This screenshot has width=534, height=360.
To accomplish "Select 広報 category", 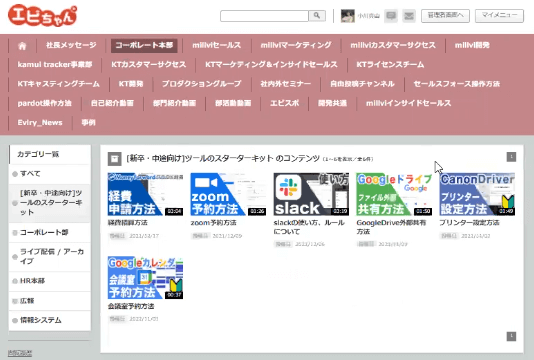I will pos(50,301).
